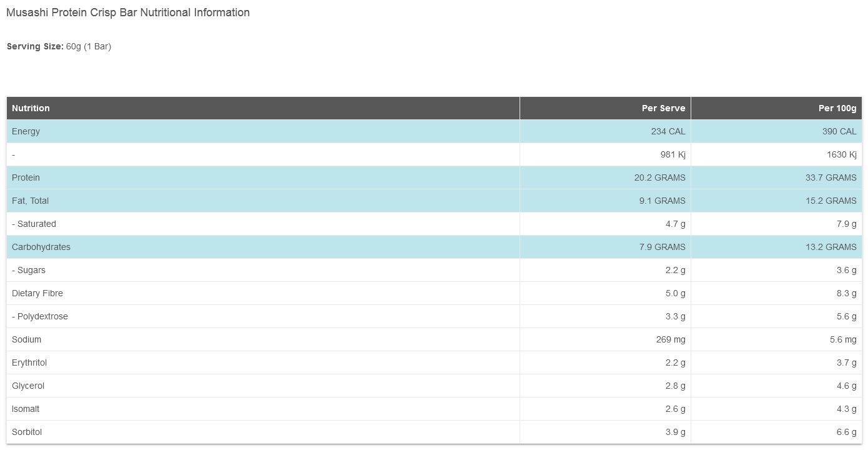Click the 'Serving Size:' label
The width and height of the screenshot is (868, 450).
(35, 46)
